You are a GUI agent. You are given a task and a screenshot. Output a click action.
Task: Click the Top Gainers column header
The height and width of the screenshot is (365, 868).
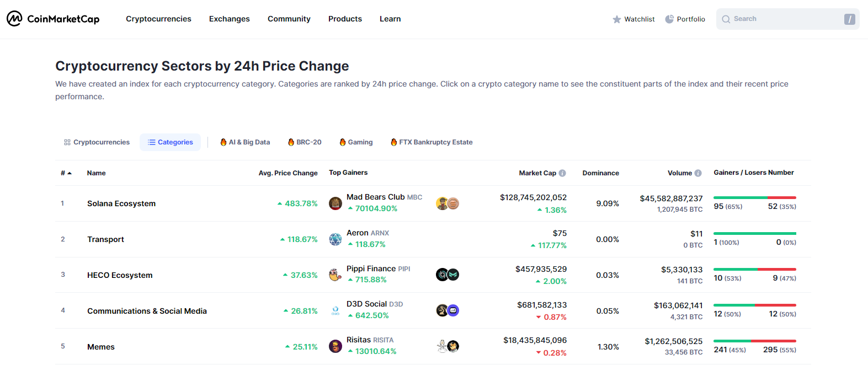point(348,173)
